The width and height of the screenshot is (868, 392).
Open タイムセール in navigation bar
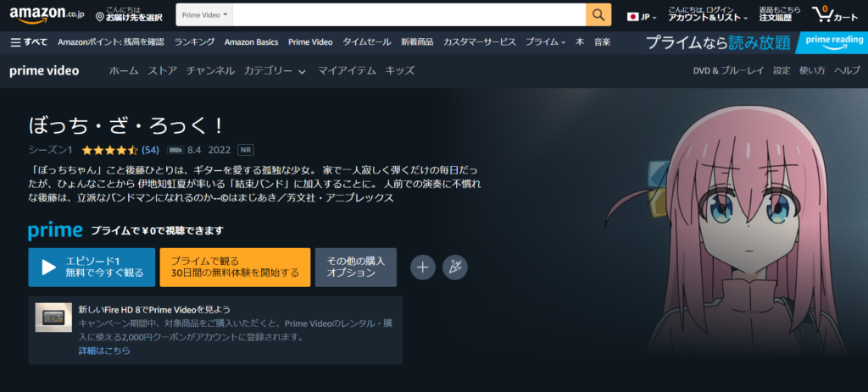[x=367, y=41]
